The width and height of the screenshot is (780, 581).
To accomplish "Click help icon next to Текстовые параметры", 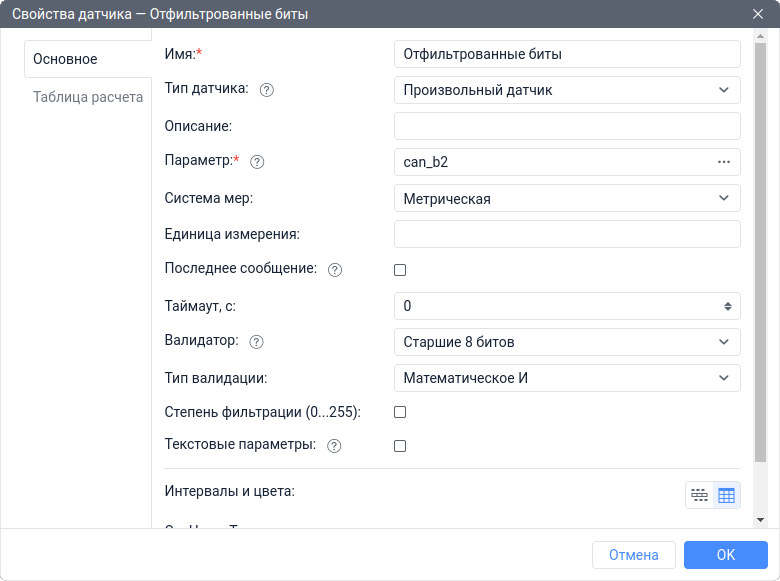I will click(334, 446).
